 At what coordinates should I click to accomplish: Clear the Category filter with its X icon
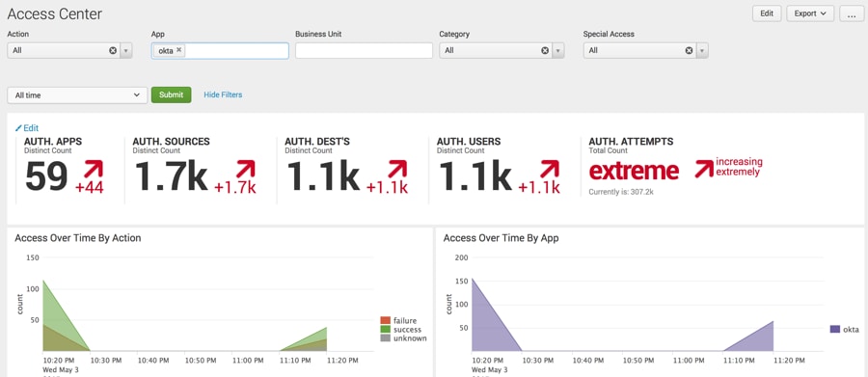click(545, 50)
